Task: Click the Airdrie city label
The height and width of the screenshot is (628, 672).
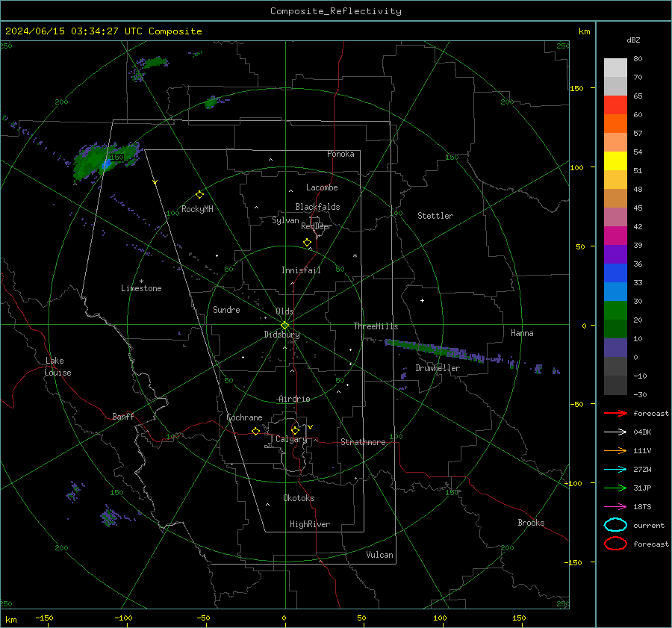Action: [x=294, y=399]
